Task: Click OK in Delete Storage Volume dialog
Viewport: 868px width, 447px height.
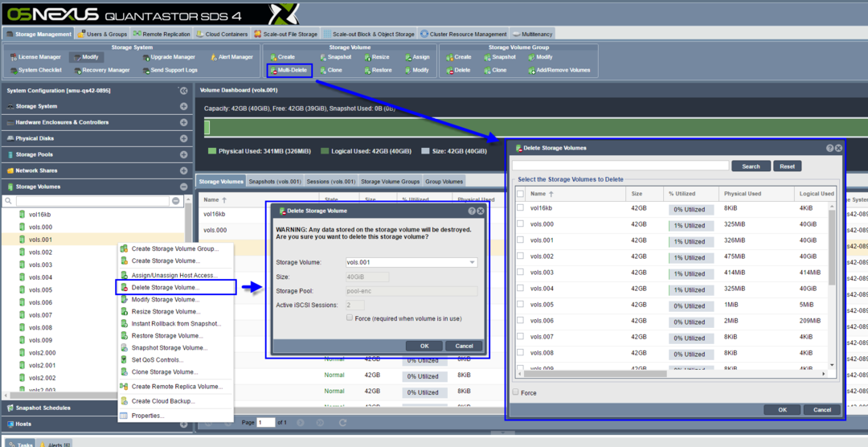Action: (424, 346)
